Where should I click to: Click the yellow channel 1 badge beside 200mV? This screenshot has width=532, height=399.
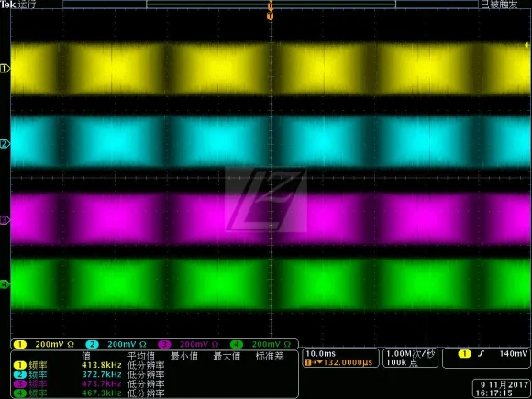pyautogui.click(x=19, y=344)
